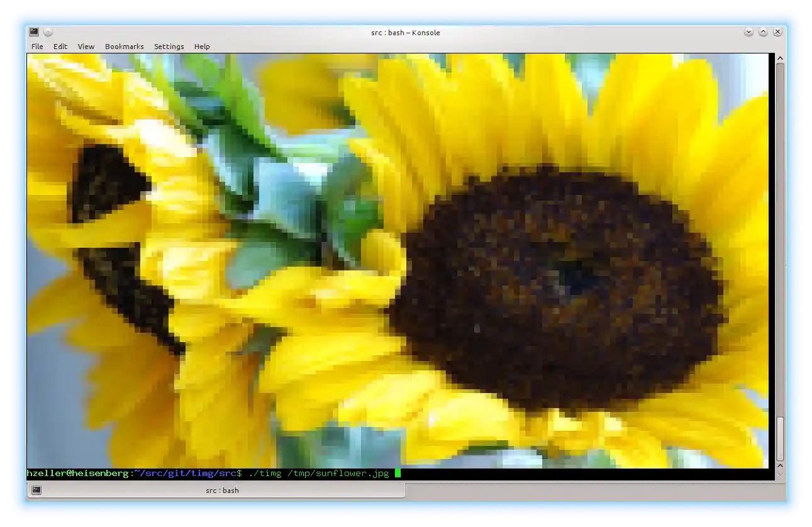Click the "src : bash – Konsole" window title

point(406,33)
